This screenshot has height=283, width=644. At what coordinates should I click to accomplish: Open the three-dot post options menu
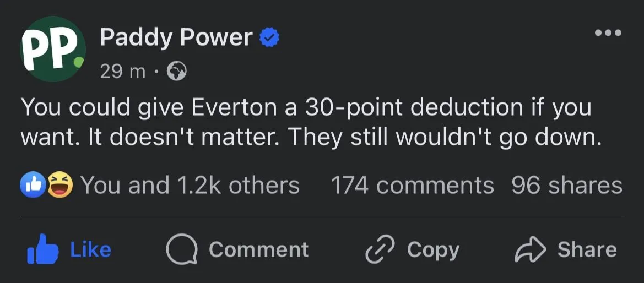608,33
